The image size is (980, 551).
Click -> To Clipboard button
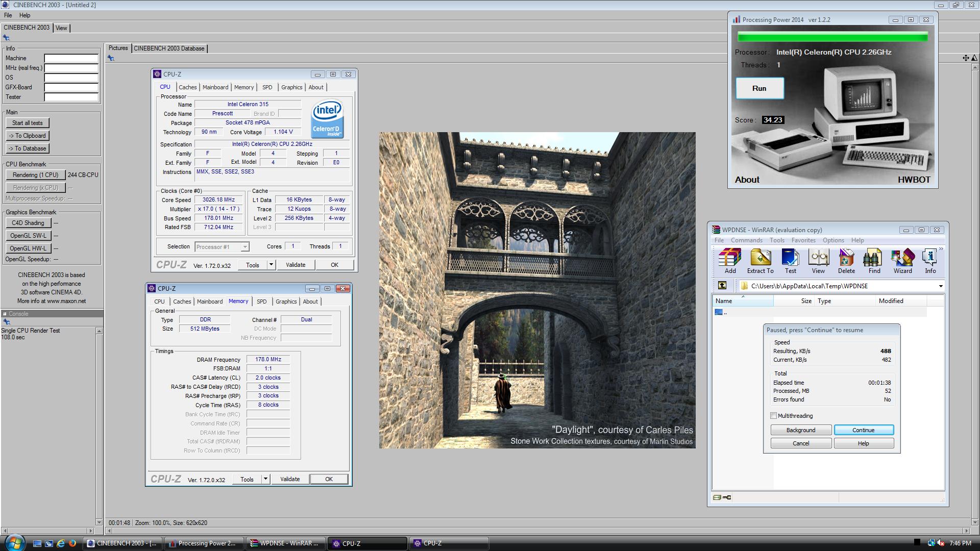(28, 136)
